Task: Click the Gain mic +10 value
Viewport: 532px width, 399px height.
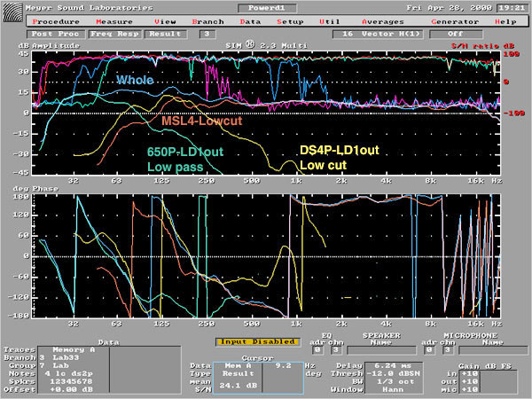Action: point(469,389)
